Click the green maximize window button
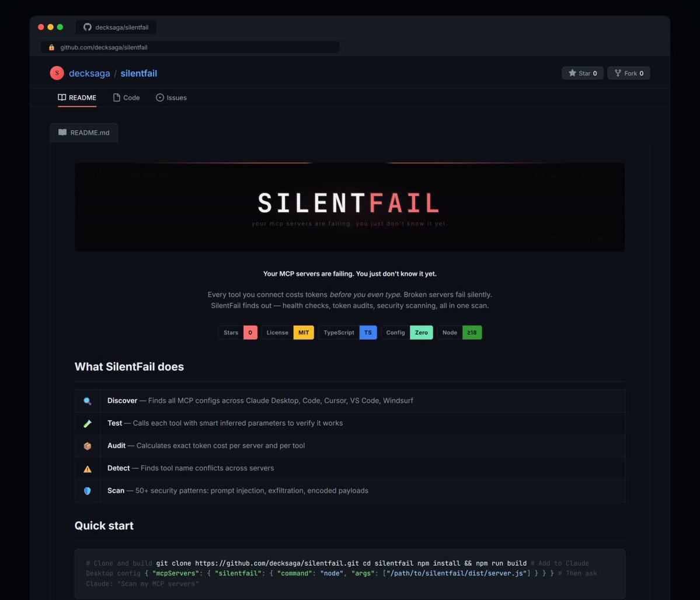700x600 pixels. click(60, 27)
